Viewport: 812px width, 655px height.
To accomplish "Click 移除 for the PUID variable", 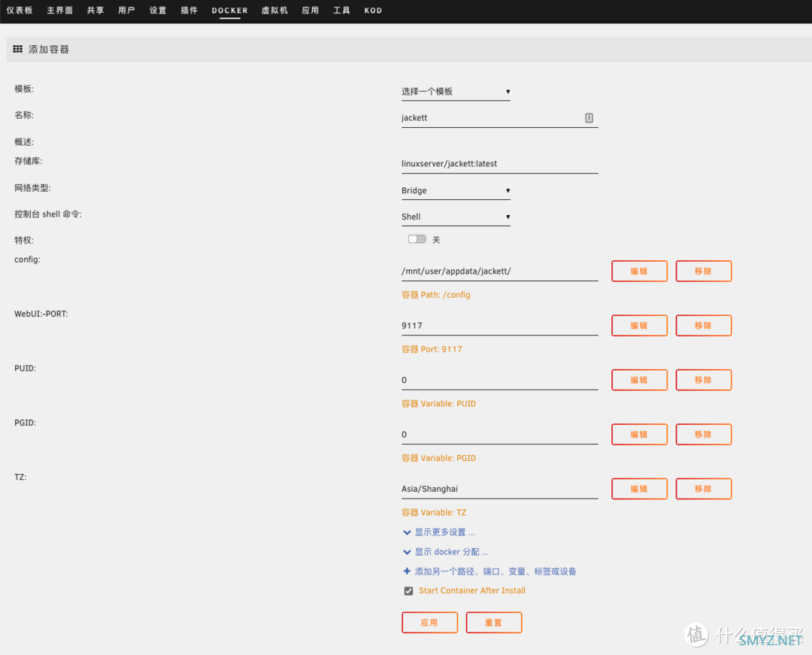I will (703, 380).
